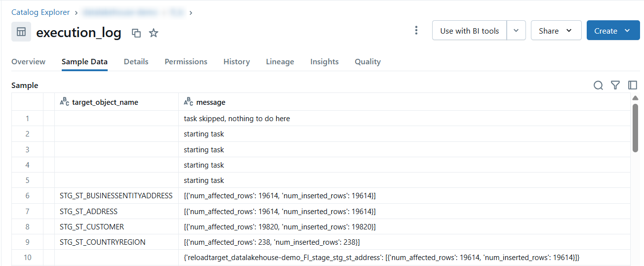
Task: Expand the Use with BI tools arrow
Action: coord(516,31)
